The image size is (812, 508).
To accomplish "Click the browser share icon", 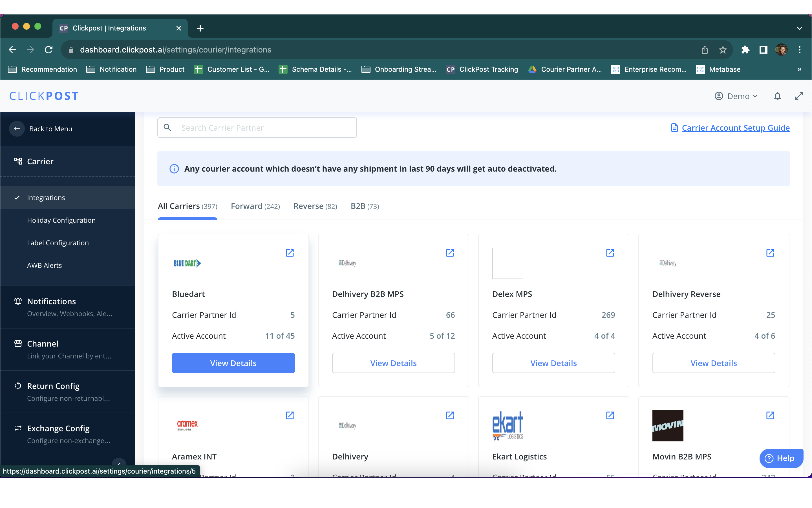I will pos(705,50).
